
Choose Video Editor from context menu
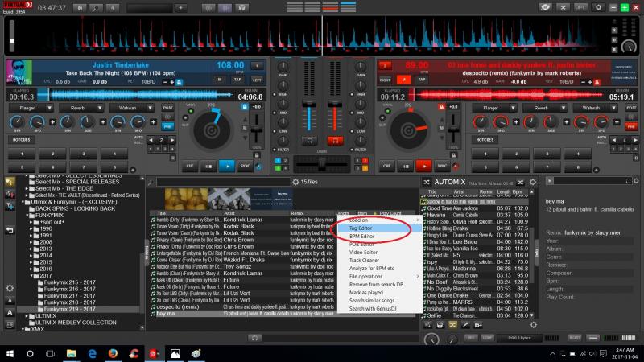[379, 253]
